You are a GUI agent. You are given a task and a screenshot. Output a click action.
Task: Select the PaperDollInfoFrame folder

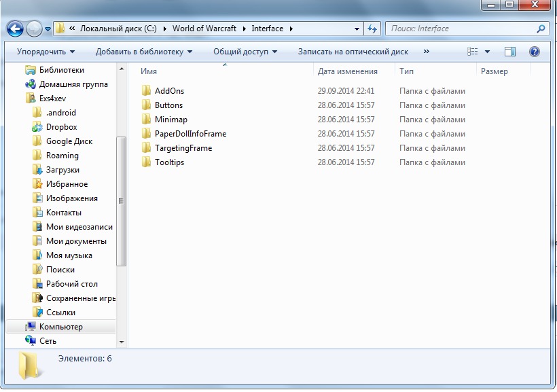[190, 134]
